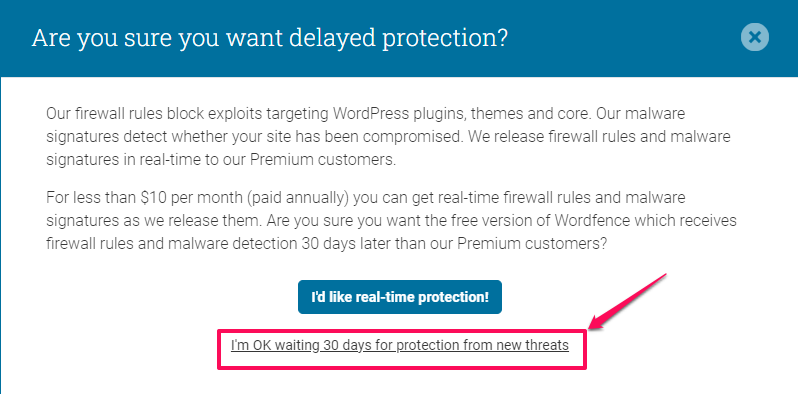Click "Premium customers?" ending second paragraph
The height and width of the screenshot is (394, 798).
[532, 244]
